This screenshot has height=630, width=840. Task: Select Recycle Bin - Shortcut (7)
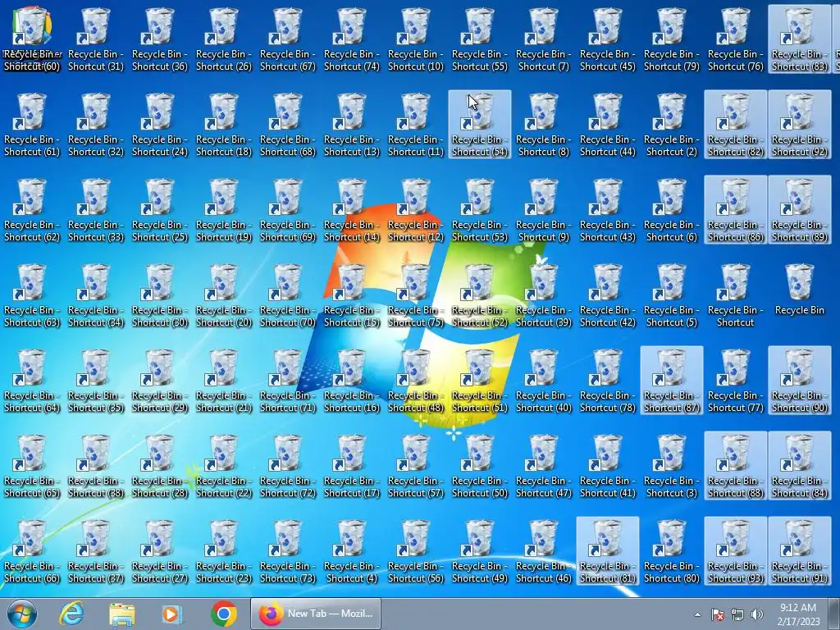544,39
